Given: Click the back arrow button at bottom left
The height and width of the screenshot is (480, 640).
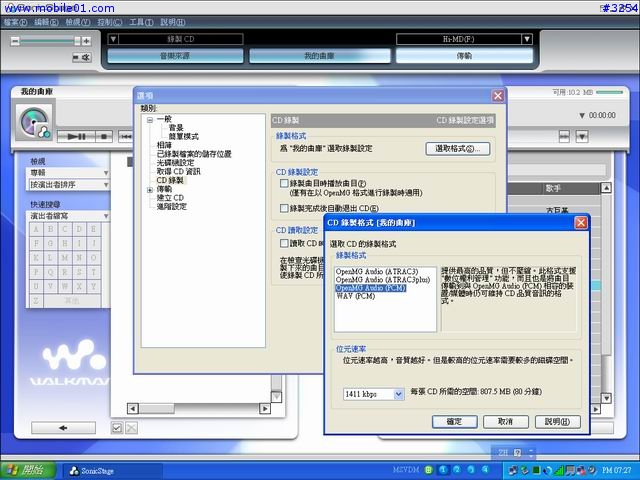Looking at the screenshot, I should point(63,428).
